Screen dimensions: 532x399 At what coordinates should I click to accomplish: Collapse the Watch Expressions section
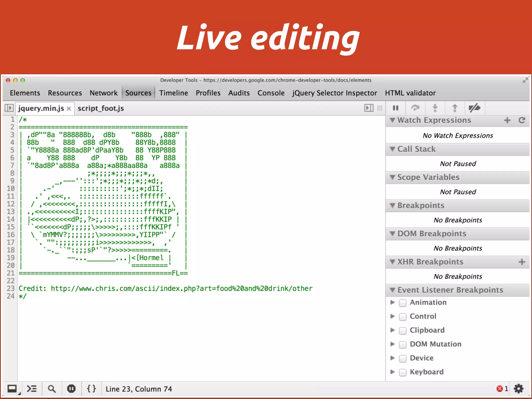393,120
